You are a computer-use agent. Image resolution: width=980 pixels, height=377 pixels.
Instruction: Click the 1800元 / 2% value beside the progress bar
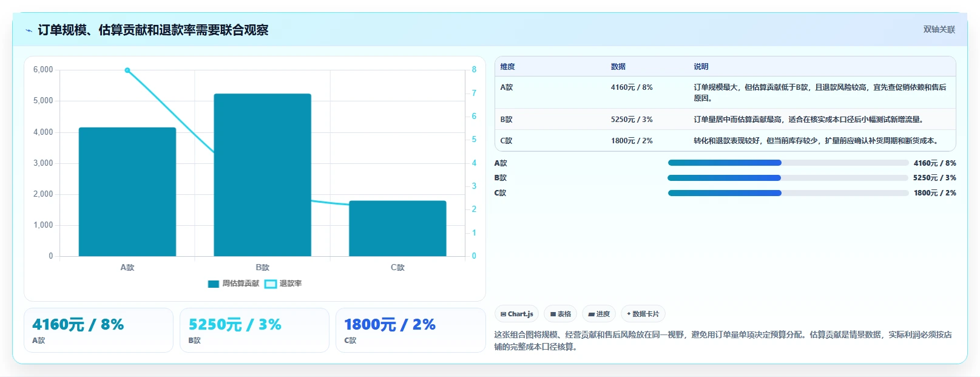[x=935, y=193]
